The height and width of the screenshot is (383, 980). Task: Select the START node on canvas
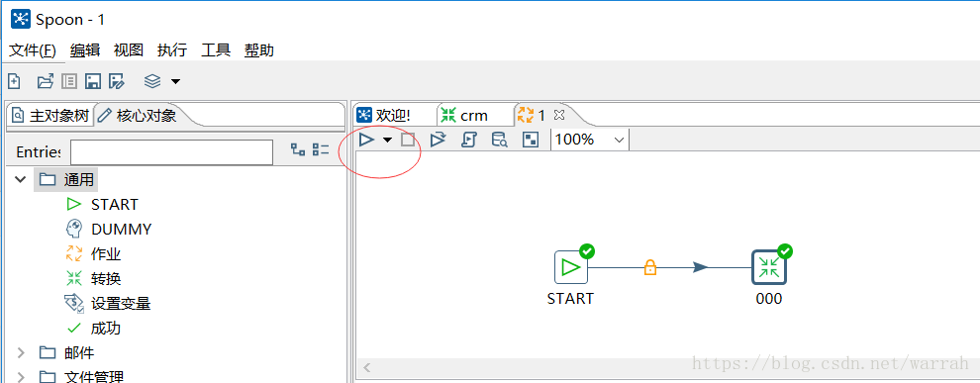pyautogui.click(x=571, y=267)
